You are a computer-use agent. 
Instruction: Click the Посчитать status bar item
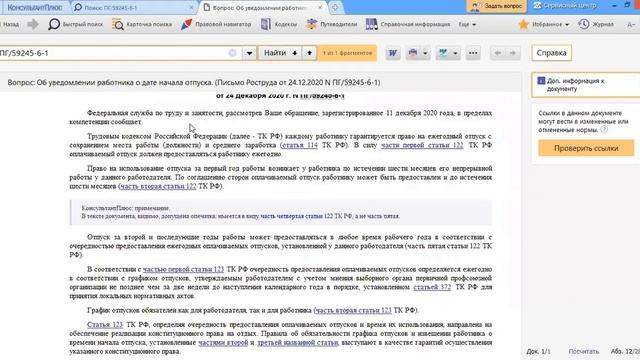point(584,351)
